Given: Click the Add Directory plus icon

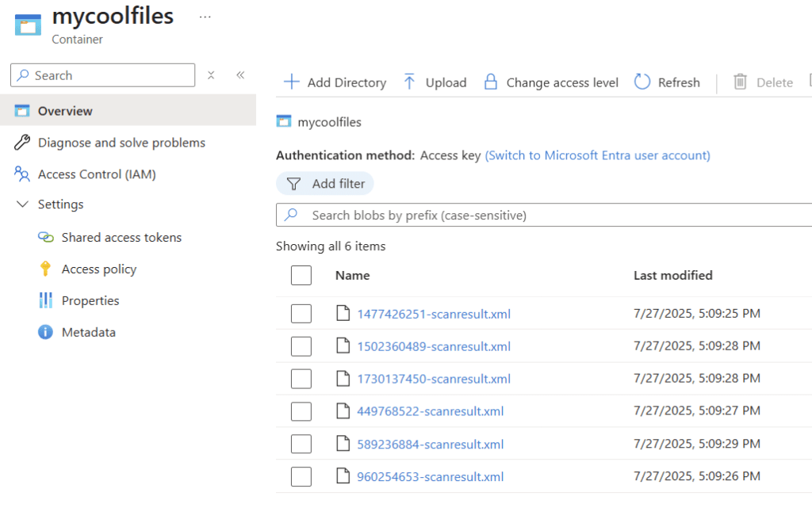Looking at the screenshot, I should click(x=292, y=82).
